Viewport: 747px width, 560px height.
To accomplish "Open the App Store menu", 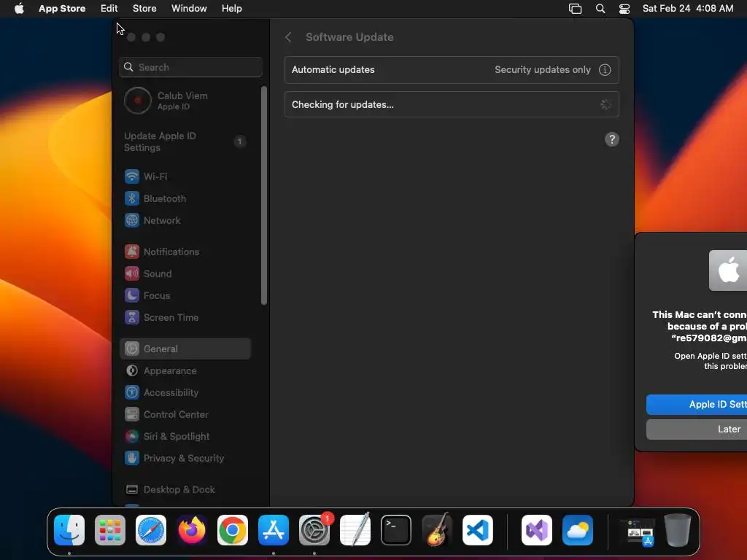I will (62, 9).
